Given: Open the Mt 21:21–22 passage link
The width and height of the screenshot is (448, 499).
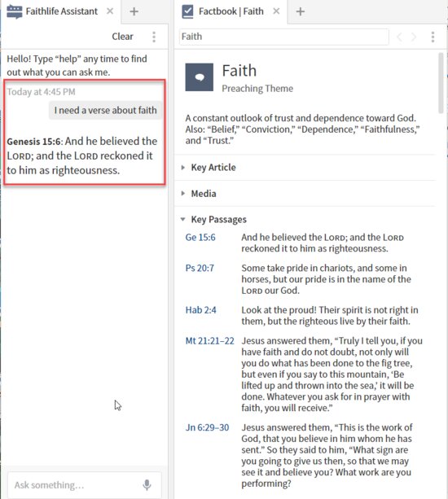Looking at the screenshot, I should [210, 341].
